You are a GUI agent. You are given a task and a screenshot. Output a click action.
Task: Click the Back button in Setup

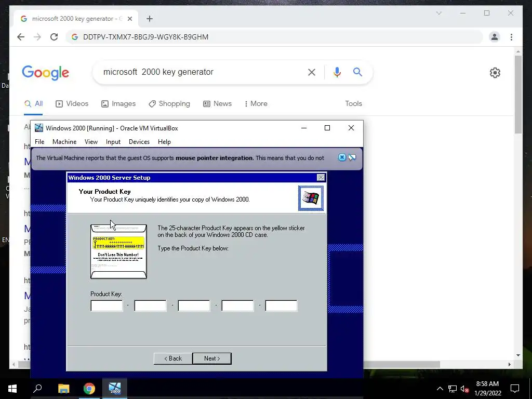click(173, 358)
